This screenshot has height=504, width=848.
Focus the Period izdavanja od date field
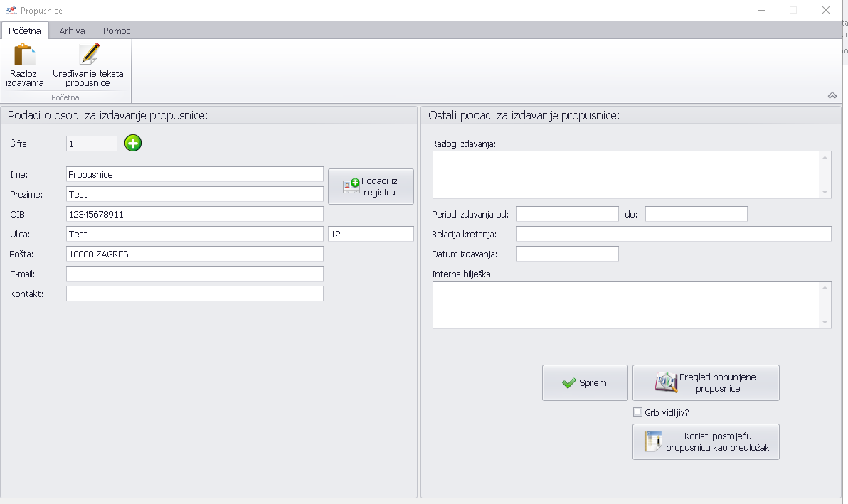coord(567,214)
